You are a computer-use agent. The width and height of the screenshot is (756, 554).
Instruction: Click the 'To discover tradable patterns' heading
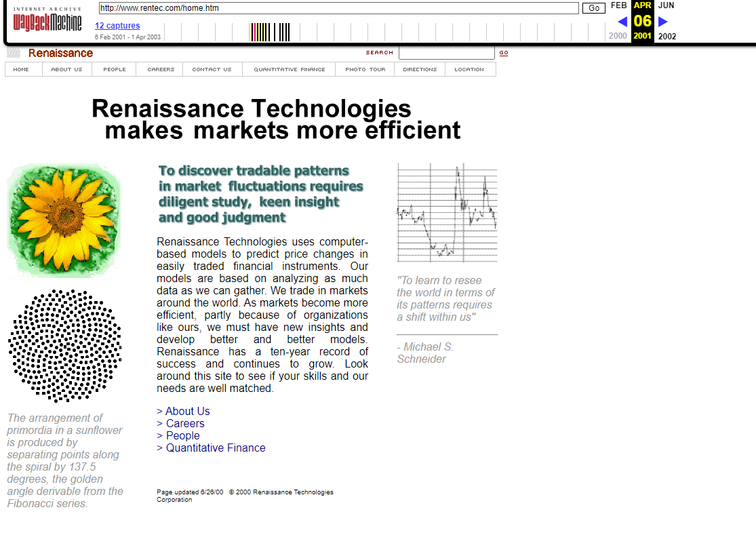261,194
